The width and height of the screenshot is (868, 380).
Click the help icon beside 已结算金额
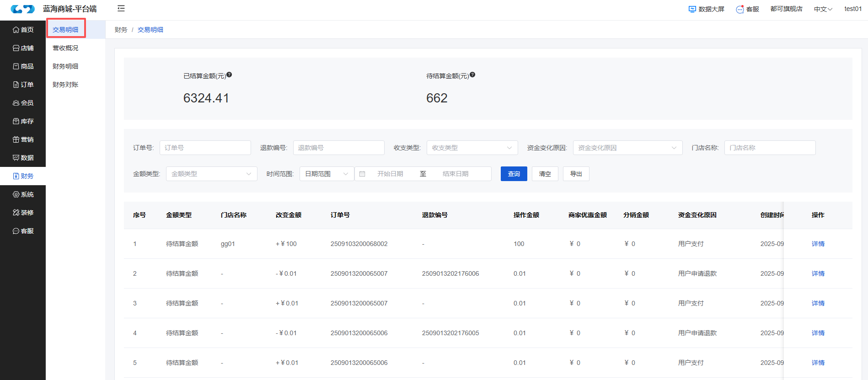click(229, 75)
